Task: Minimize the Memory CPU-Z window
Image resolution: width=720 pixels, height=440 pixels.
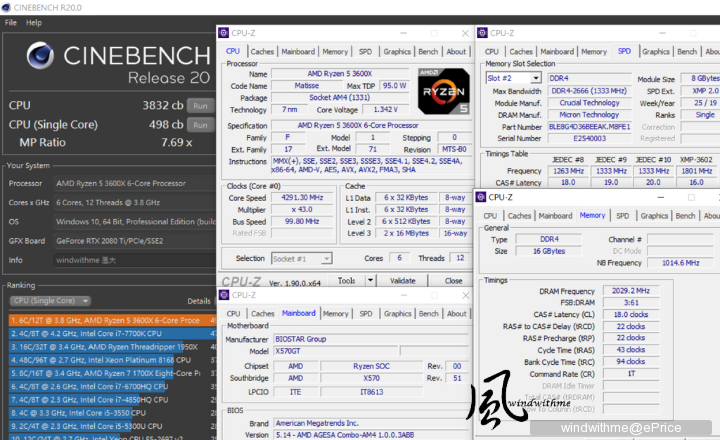Action: coord(660,197)
